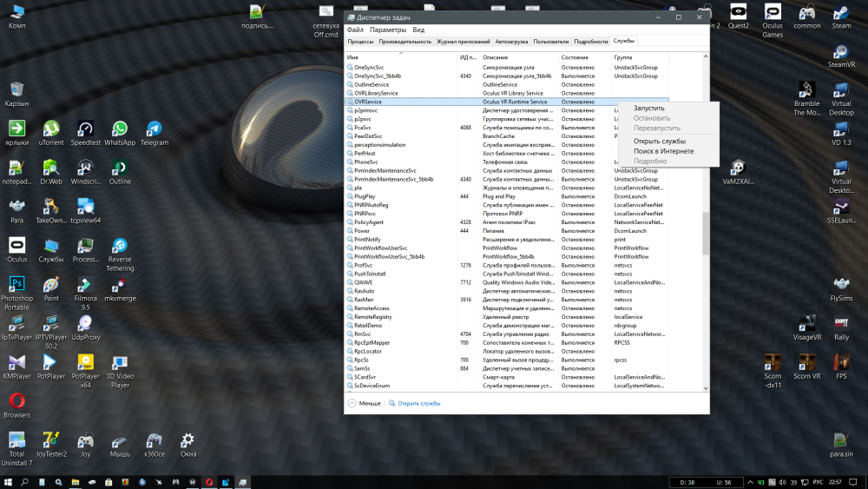868x489 pixels.
Task: Choose Запустить in the context menu
Action: (648, 108)
